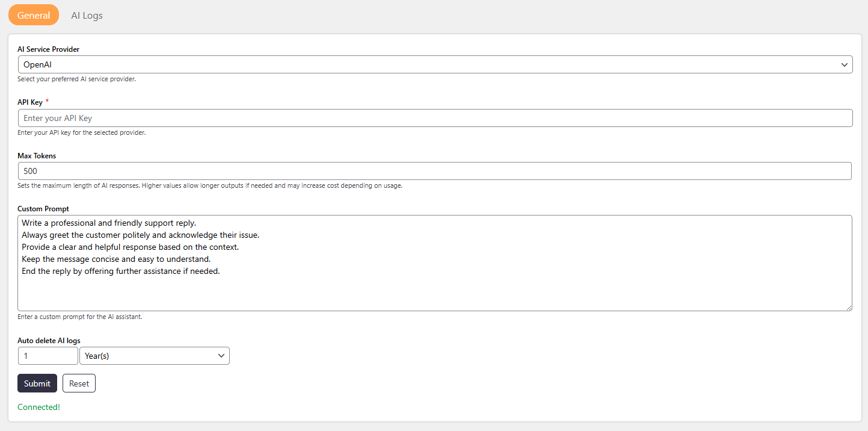868x431 pixels.
Task: Click the chevron arrow on Year(s) select
Action: [x=220, y=356]
